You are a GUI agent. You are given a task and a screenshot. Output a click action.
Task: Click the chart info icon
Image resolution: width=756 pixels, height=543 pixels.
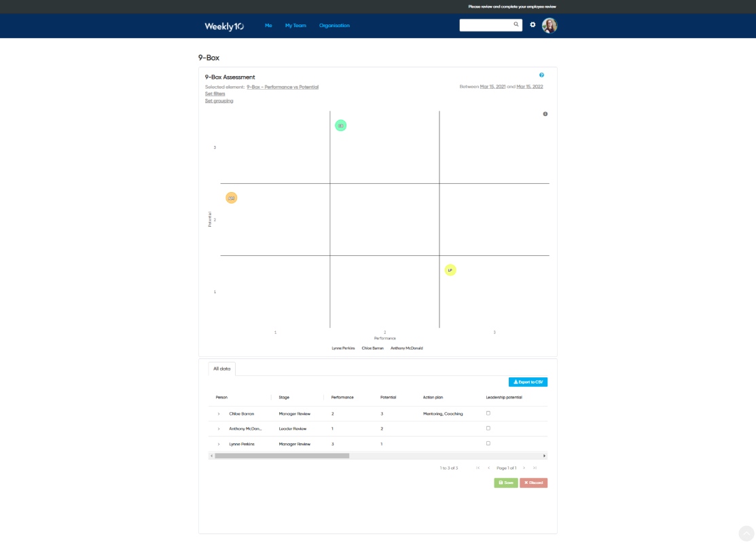pos(545,114)
